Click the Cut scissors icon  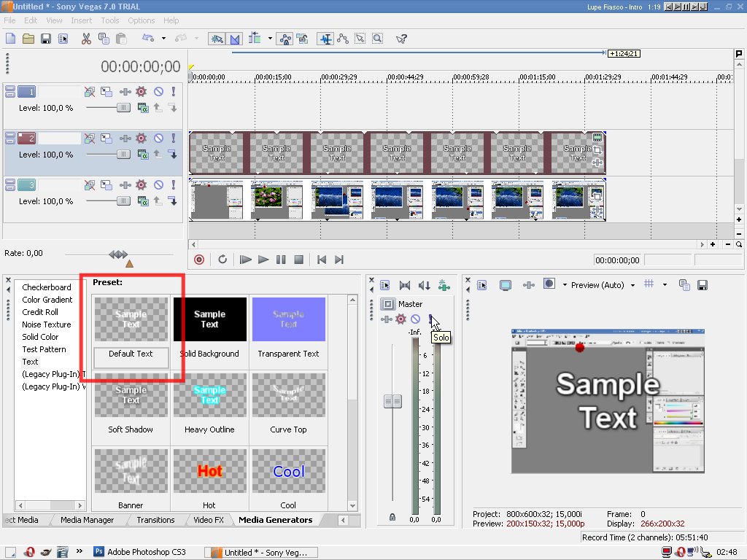click(x=86, y=39)
